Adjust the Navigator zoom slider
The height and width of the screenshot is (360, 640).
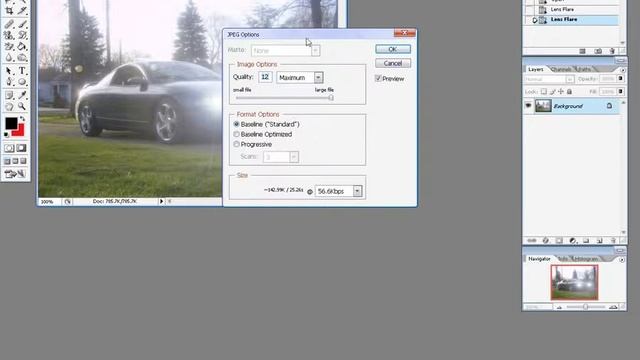(x=585, y=307)
